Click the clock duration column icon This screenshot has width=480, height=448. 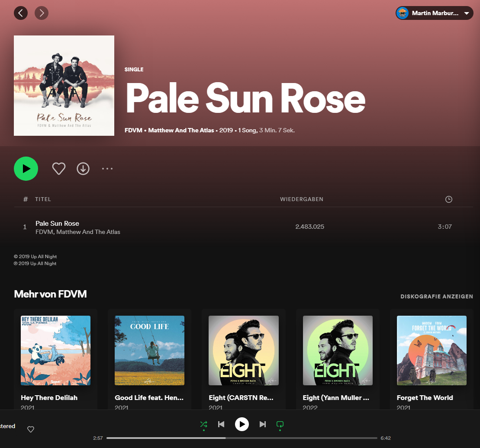point(448,199)
